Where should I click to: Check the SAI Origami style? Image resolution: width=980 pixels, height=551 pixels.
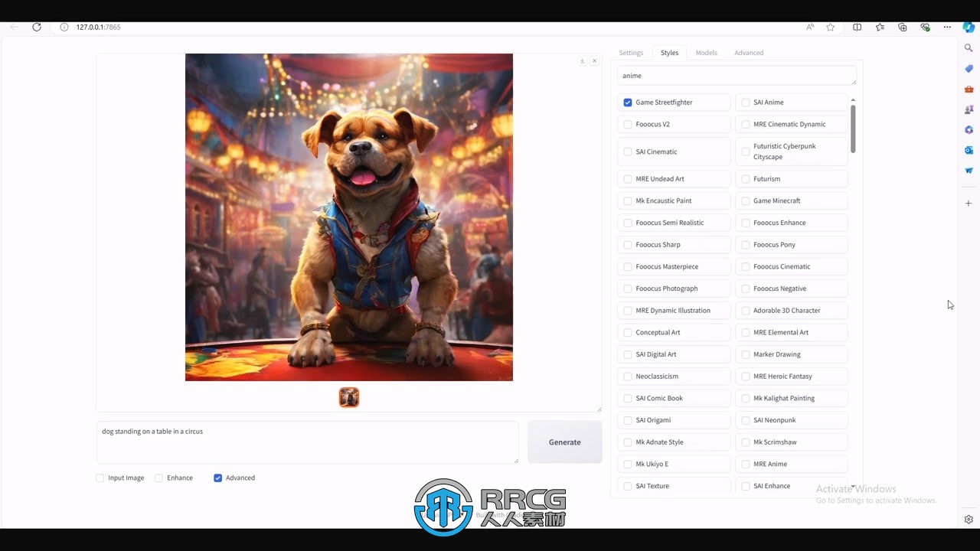tap(628, 420)
